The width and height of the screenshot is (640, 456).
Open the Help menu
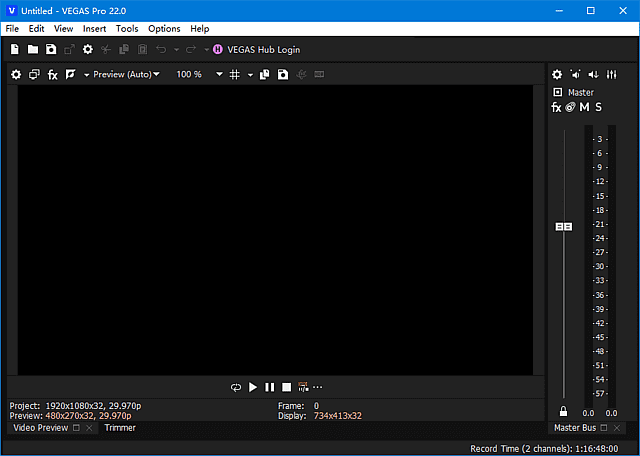200,29
